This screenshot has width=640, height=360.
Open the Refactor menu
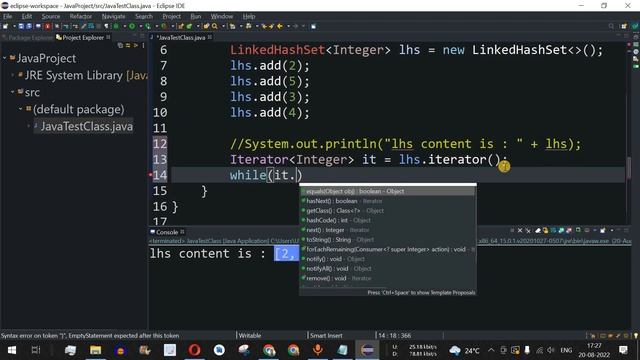tap(80, 16)
